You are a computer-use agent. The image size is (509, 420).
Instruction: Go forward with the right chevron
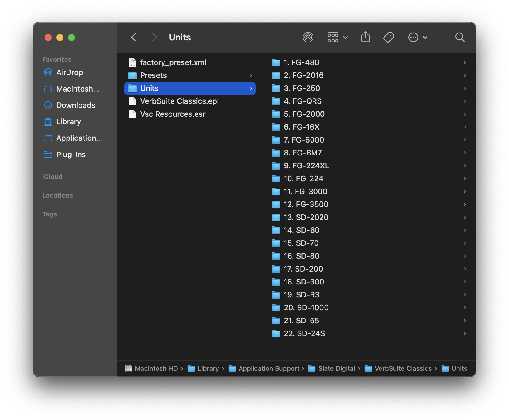[155, 38]
